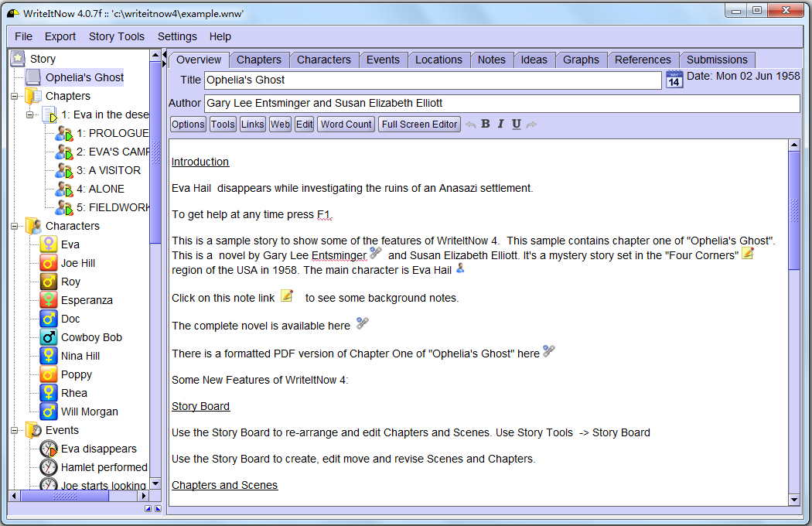Select the 3: A VISITOR scene icon
Screen dimensions: 812x526
(64, 170)
